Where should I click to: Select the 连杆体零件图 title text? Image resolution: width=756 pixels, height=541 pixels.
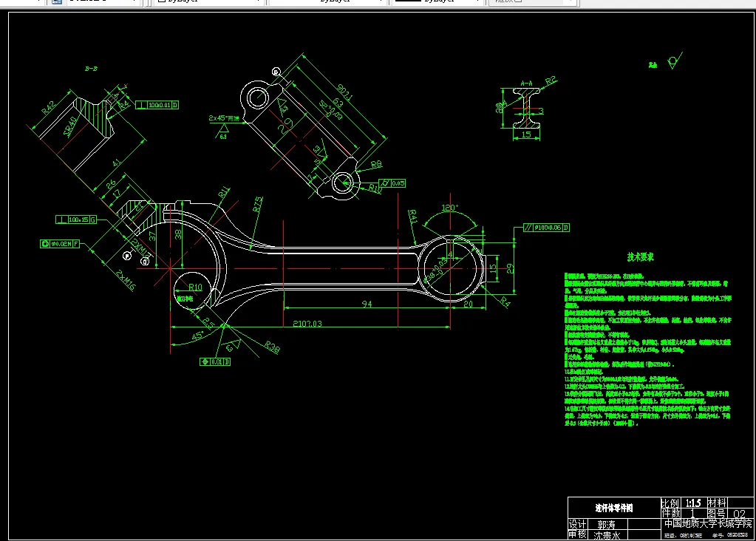[x=613, y=508]
